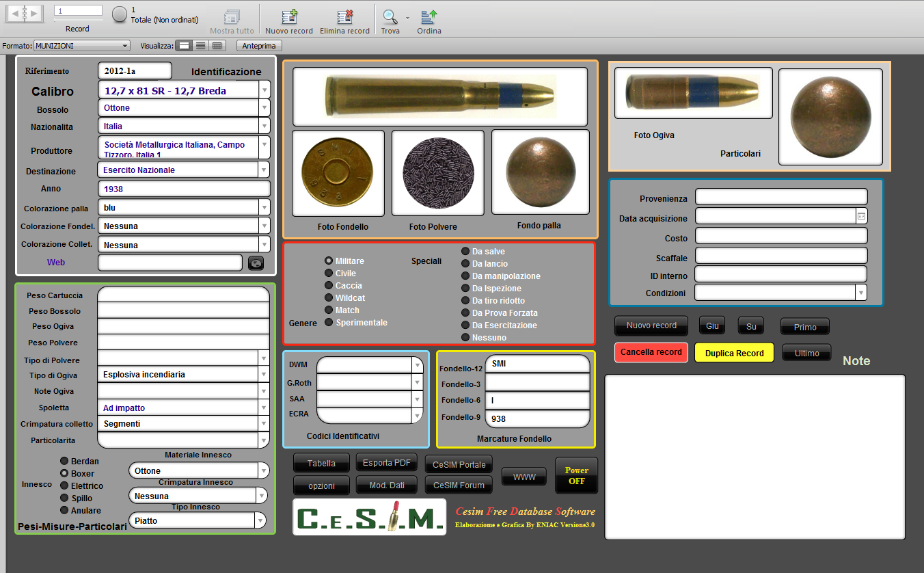Expand the Condizioni dropdown
924x573 pixels.
860,293
